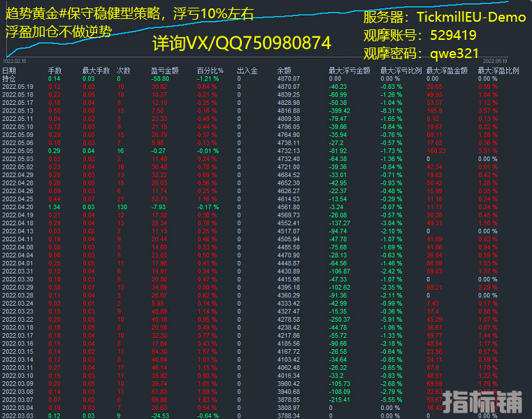Click the balance 4395.18 for 2022.03.29
This screenshot has height=419, width=532.
point(289,287)
